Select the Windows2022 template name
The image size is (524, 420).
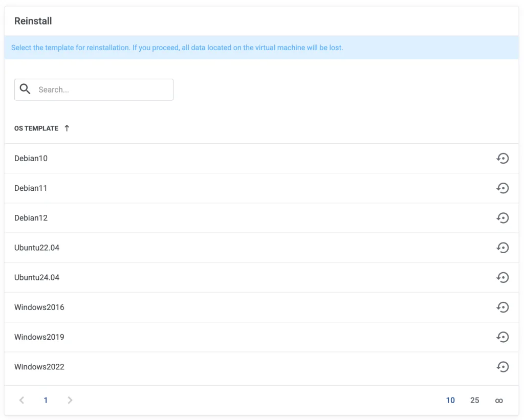point(39,366)
